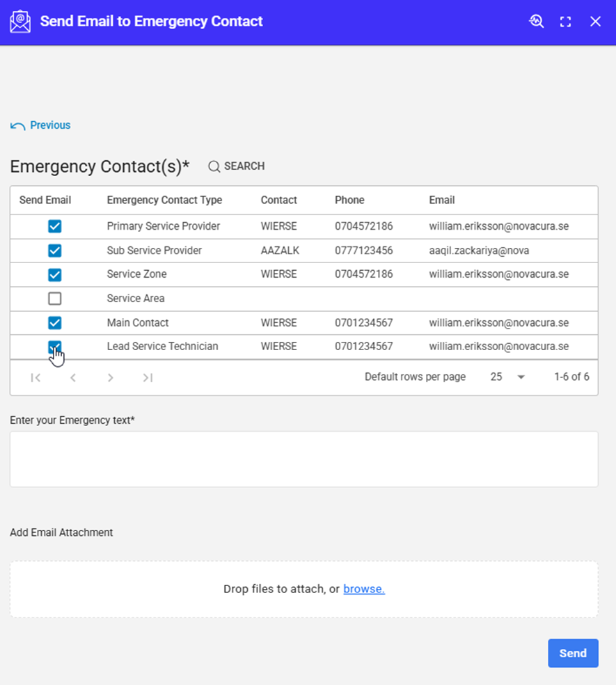Uncheck Sub Service Provider checkbox
616x685 pixels.
coord(55,251)
